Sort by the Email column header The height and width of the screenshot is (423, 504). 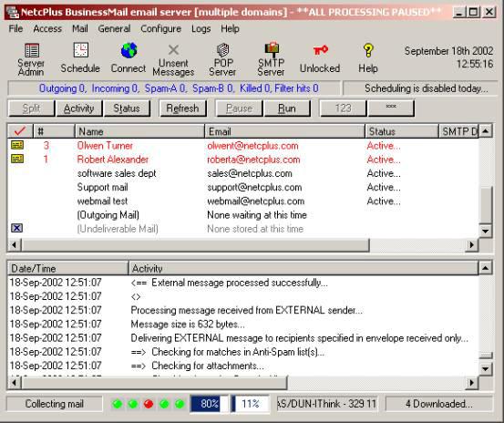pos(284,131)
